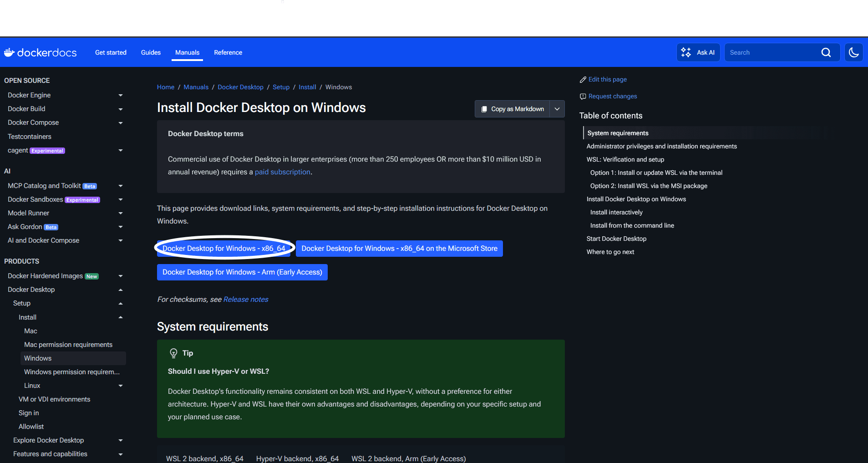Expand AI and Docker Compose section
Screen dimensions: 868x463
point(121,240)
